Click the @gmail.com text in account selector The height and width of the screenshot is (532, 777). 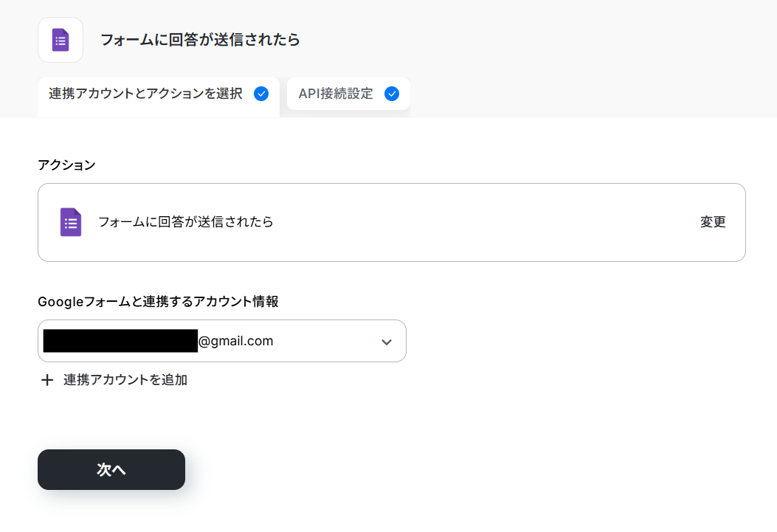(236, 341)
